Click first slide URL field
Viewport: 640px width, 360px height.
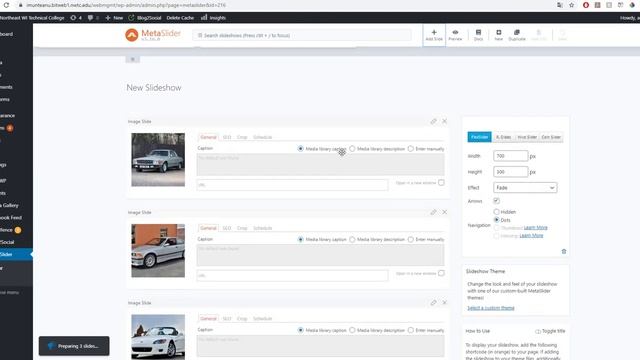[x=292, y=185]
